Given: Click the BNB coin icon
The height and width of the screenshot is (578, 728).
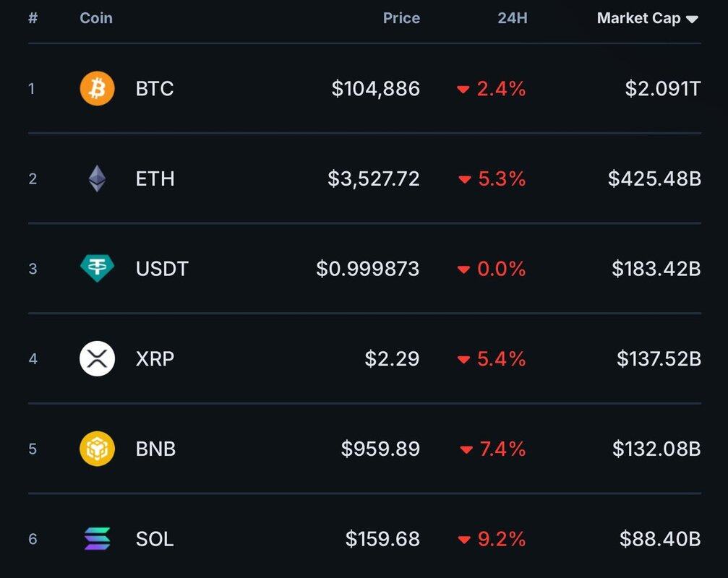Looking at the screenshot, I should point(97,449).
